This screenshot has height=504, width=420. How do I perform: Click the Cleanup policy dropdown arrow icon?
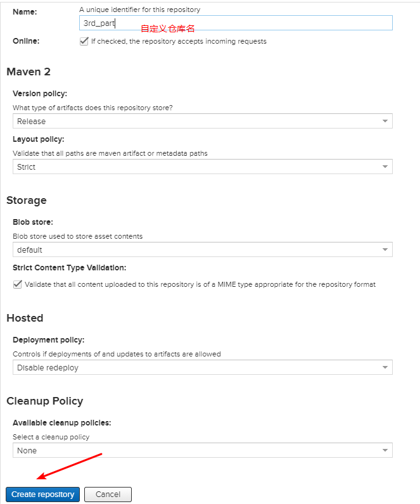coord(385,450)
